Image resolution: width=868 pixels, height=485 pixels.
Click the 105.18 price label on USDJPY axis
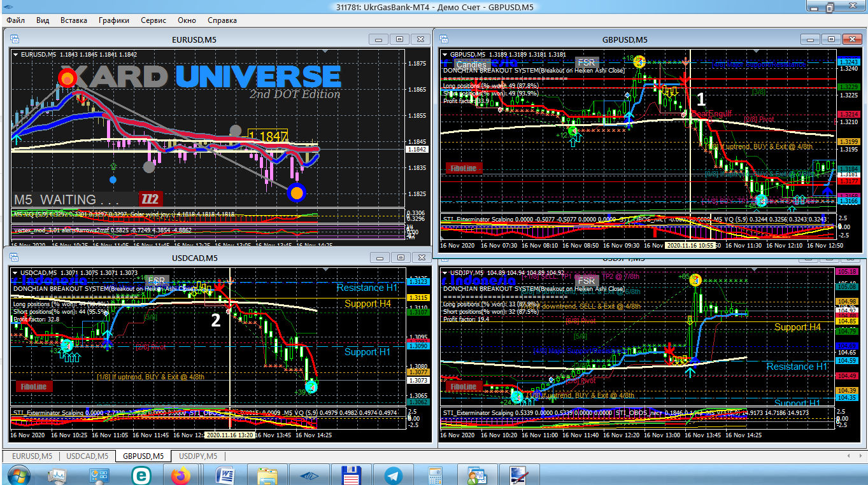point(848,272)
